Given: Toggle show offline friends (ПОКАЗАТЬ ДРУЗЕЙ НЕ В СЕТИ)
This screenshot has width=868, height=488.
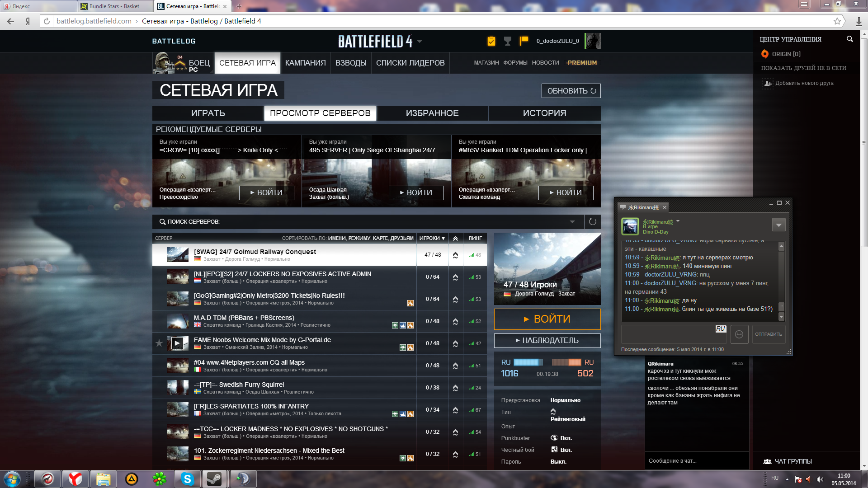Looking at the screenshot, I should pyautogui.click(x=803, y=68).
